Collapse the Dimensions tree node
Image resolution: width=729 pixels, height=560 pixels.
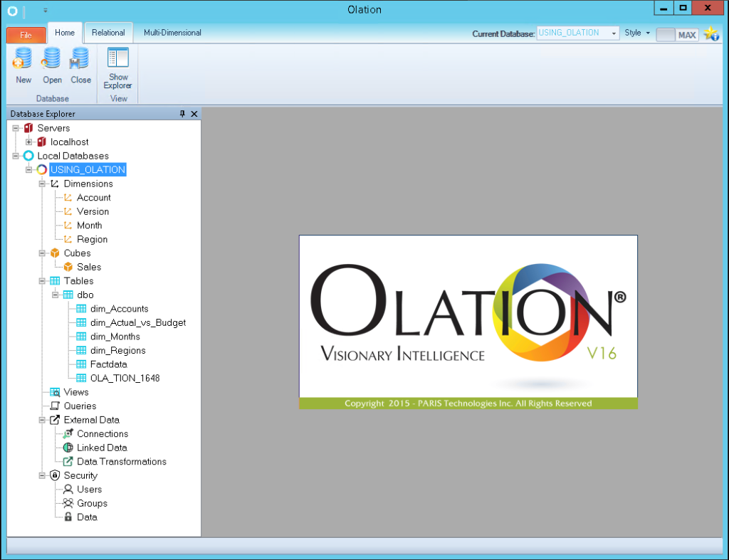tap(41, 184)
